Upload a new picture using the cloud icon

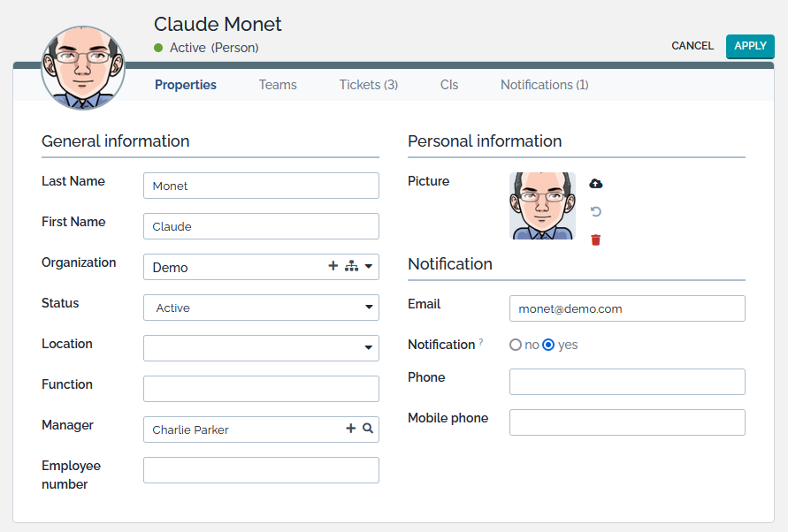(596, 183)
